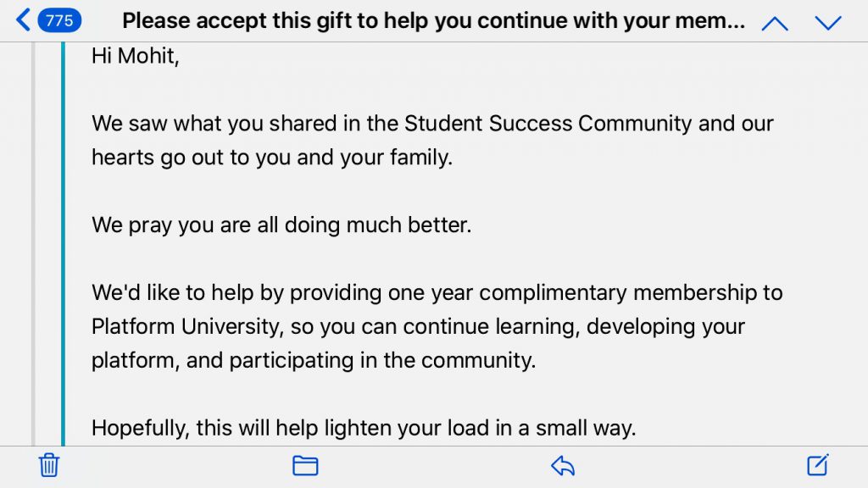Compose a new message with pencil icon
The image size is (868, 488).
click(x=818, y=465)
